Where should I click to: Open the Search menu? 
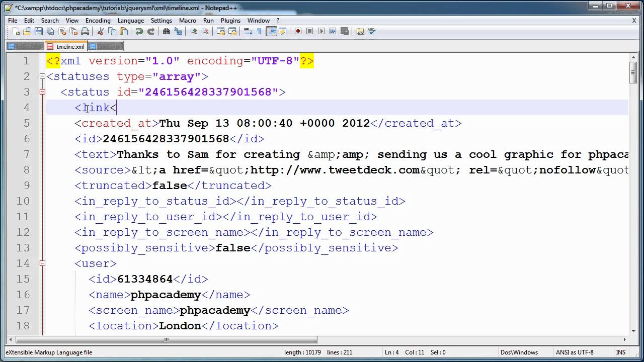(x=50, y=21)
